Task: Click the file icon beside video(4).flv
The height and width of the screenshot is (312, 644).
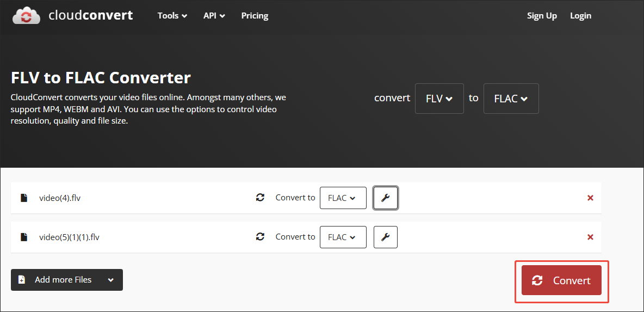Action: pyautogui.click(x=24, y=198)
